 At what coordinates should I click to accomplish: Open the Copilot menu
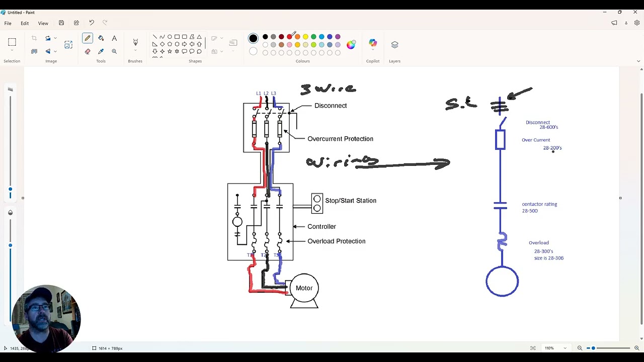(x=373, y=44)
